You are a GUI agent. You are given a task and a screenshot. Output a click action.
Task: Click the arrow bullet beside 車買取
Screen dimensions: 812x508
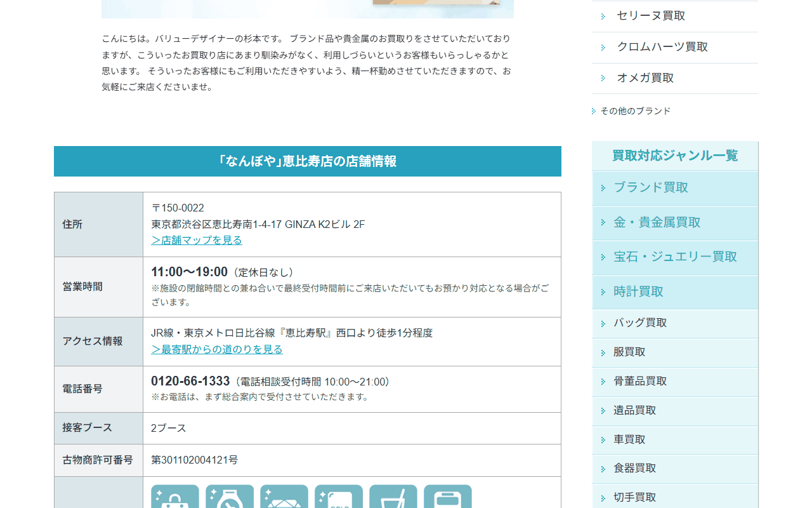point(603,441)
